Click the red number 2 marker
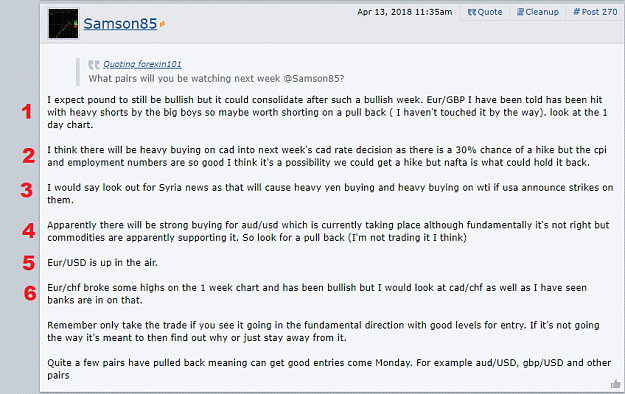Screen dimensions: 625x394 (28, 156)
